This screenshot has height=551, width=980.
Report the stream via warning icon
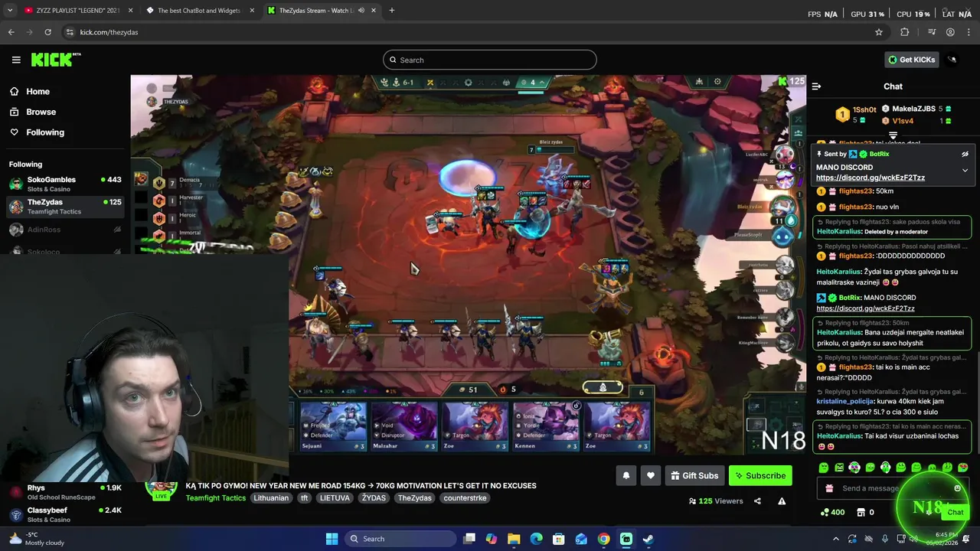pos(782,501)
